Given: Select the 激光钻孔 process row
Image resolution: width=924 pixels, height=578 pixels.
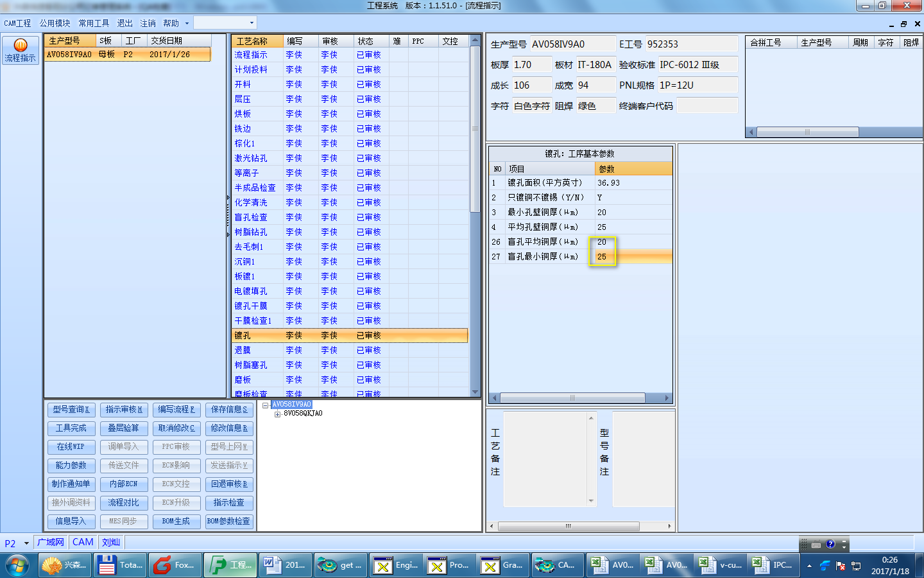Looking at the screenshot, I should (x=350, y=158).
